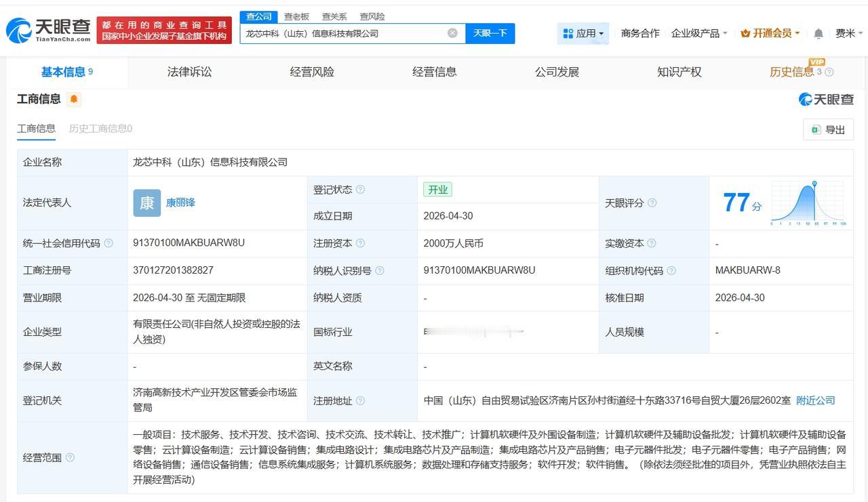Click the 康 avatar of the legal representative
868x502 pixels.
click(x=147, y=203)
